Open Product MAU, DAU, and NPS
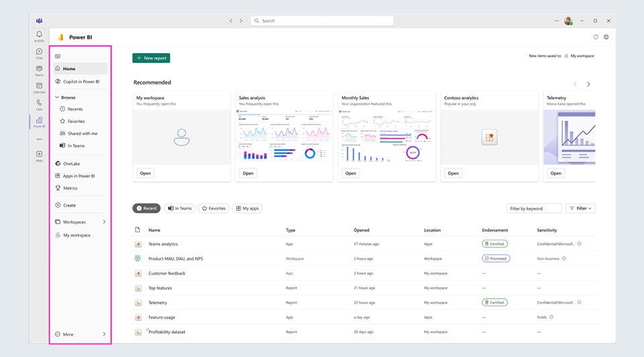The height and width of the screenshot is (357, 644). pos(176,258)
